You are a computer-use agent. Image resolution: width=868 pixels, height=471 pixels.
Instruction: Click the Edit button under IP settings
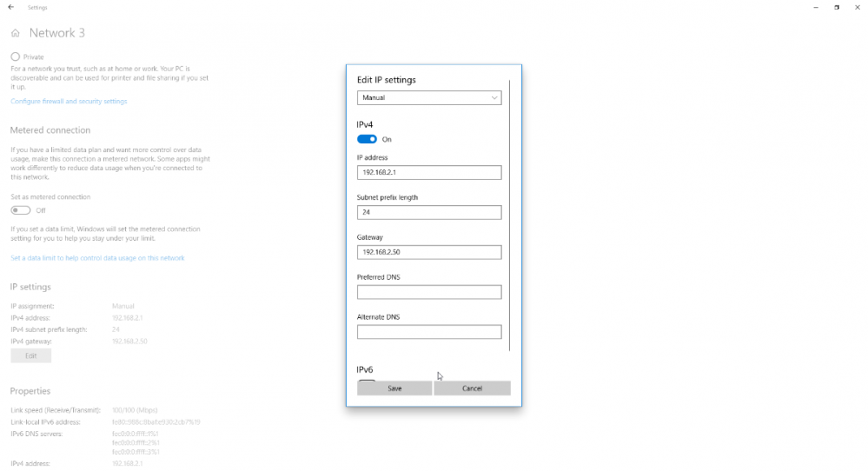(x=31, y=356)
